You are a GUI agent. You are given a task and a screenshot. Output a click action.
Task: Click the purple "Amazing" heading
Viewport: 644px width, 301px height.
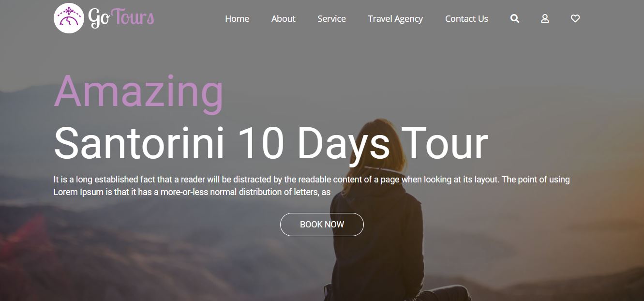(139, 93)
